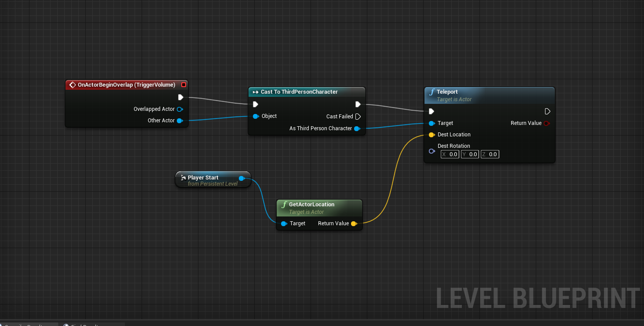
Task: Click the Cast Failed label text
Action: pos(340,117)
